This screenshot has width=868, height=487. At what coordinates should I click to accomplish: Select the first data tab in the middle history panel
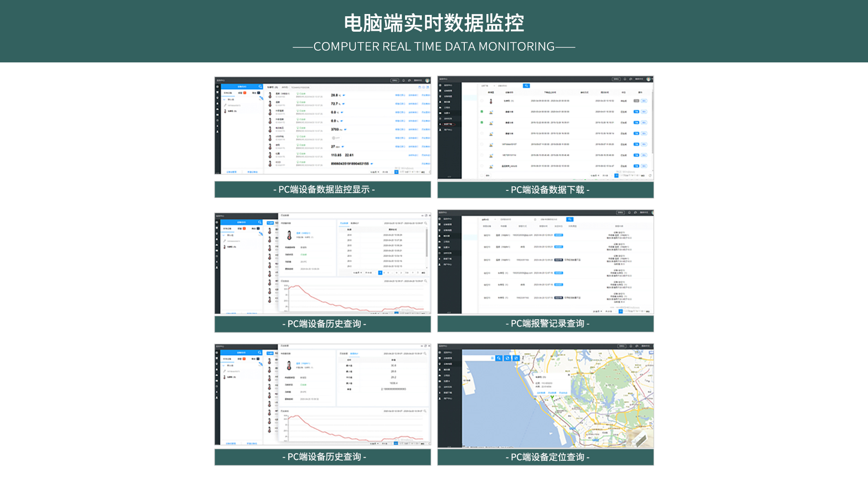tap(344, 223)
